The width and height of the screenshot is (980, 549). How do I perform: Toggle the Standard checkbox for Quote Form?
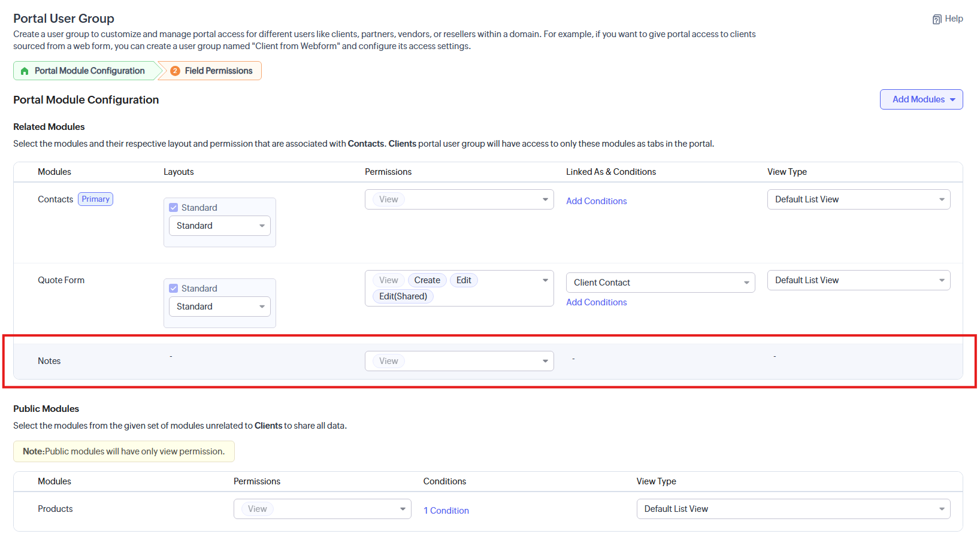[x=174, y=289]
